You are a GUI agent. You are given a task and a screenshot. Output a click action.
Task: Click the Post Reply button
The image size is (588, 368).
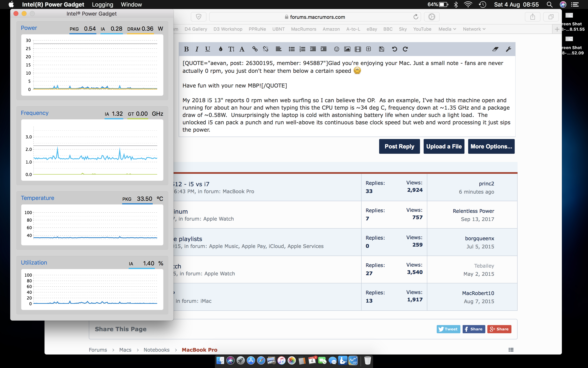tap(399, 146)
